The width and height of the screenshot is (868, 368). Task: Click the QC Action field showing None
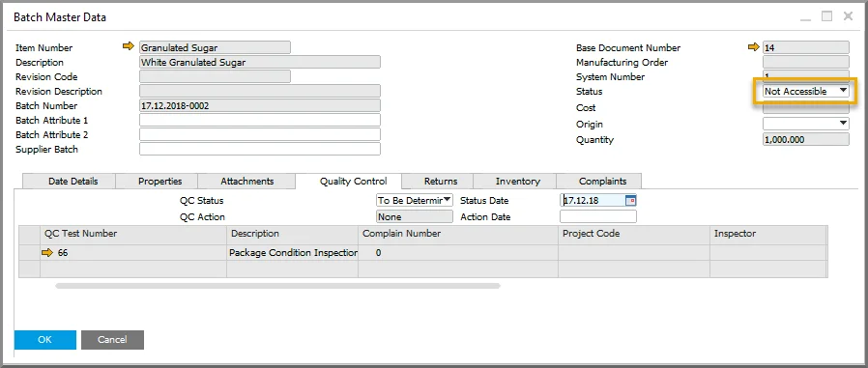(x=414, y=216)
